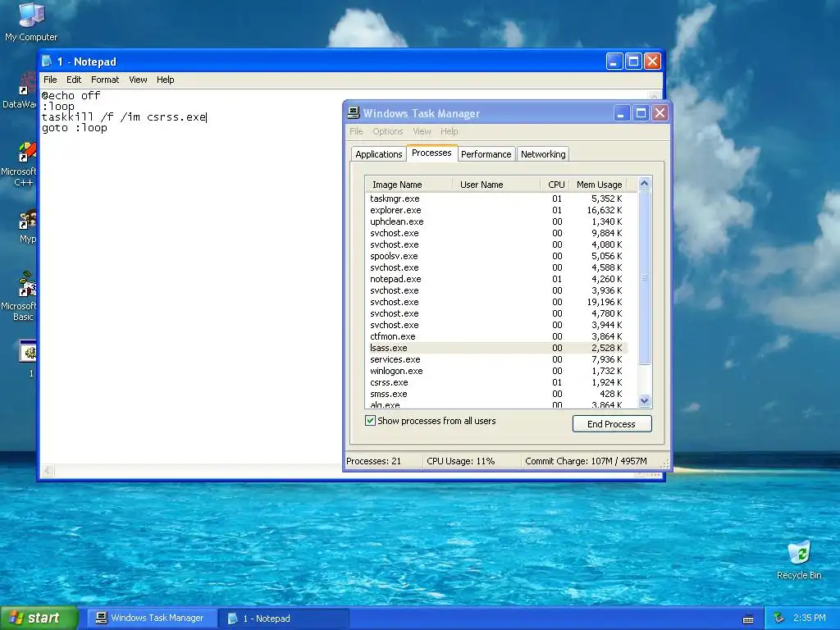The width and height of the screenshot is (840, 630).
Task: Switch to the Networking tab
Action: 543,154
